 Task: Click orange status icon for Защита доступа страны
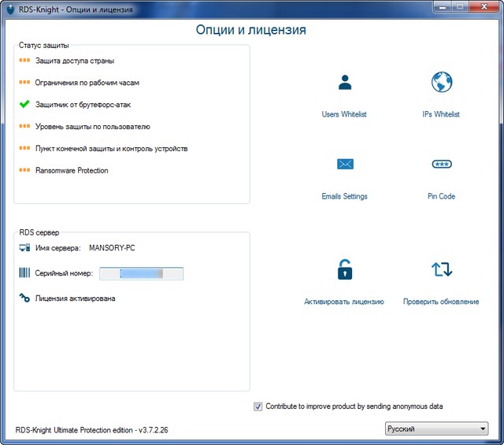tap(24, 61)
